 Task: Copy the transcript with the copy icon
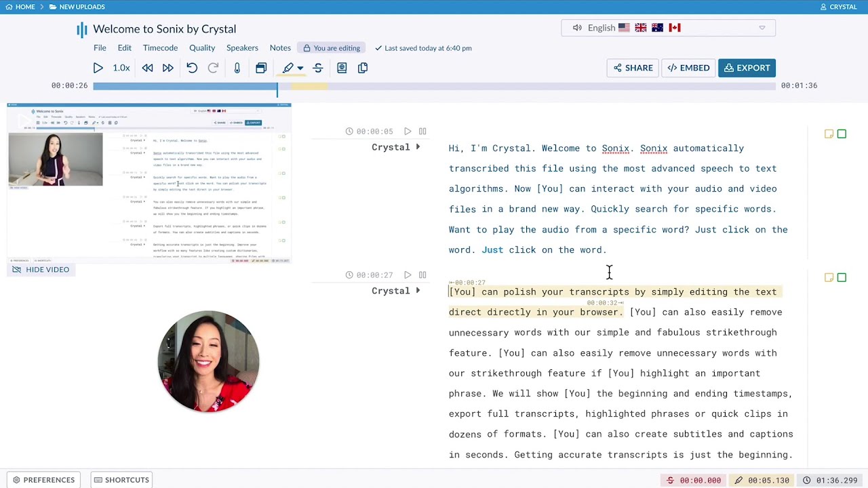363,68
